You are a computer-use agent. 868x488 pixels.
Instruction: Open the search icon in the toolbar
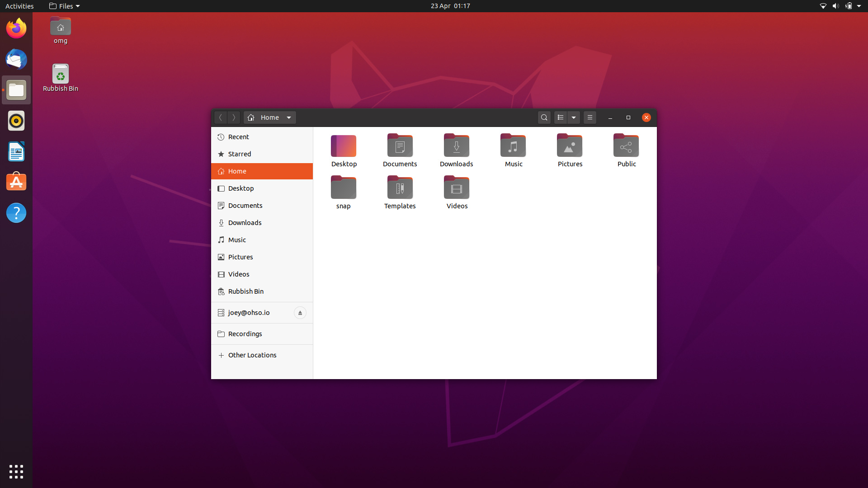[544, 117]
